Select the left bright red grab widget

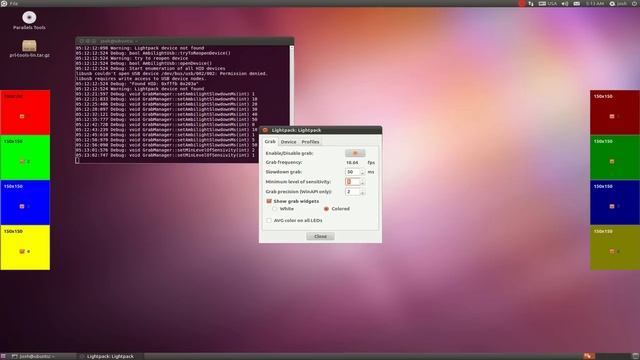pyautogui.click(x=25, y=112)
